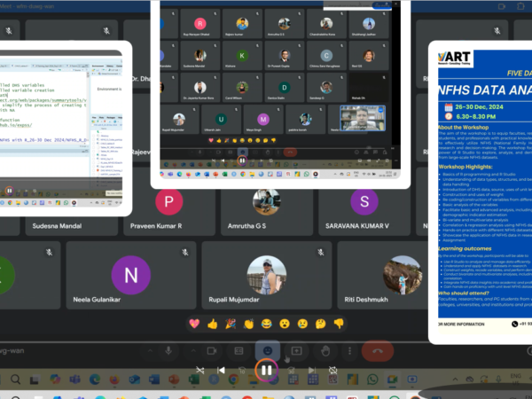Open Microsoft Teams from taskbar
The image size is (532, 399).
click(x=75, y=379)
